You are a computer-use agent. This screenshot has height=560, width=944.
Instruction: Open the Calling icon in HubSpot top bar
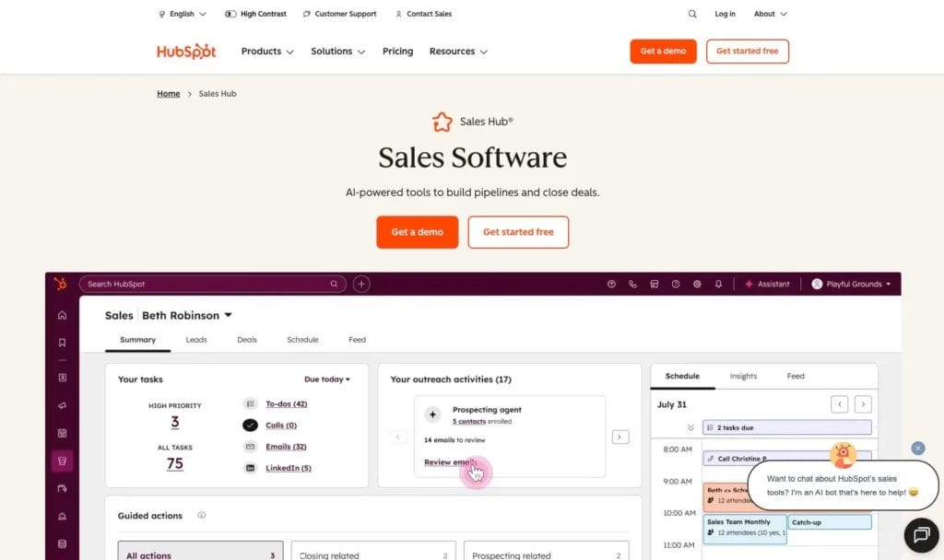632,284
